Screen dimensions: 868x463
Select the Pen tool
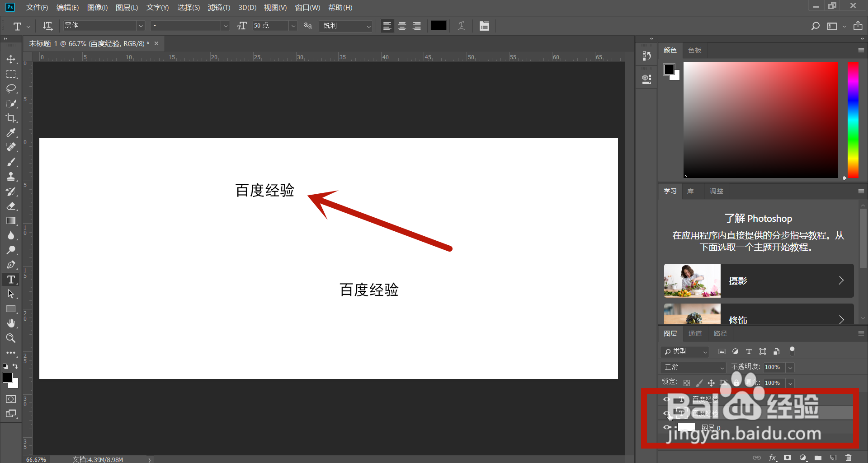(x=11, y=265)
